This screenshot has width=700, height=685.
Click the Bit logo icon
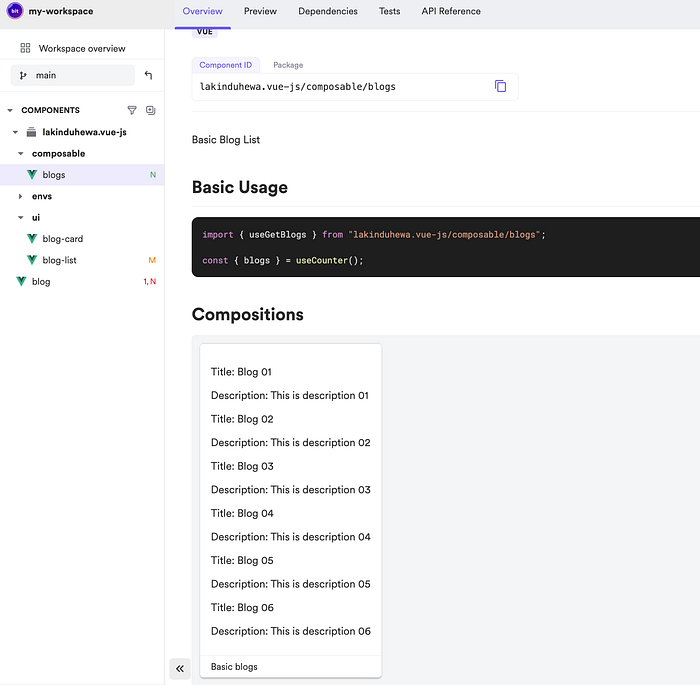pyautogui.click(x=15, y=11)
